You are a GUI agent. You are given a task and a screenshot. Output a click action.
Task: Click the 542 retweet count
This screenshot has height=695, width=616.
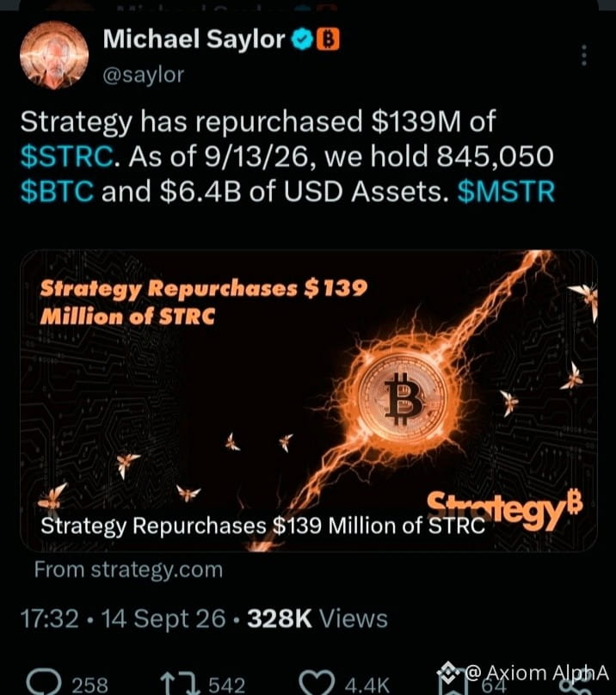point(226,685)
